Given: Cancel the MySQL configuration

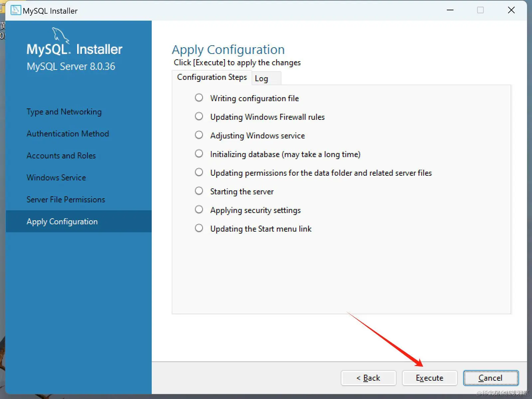Looking at the screenshot, I should 491,378.
